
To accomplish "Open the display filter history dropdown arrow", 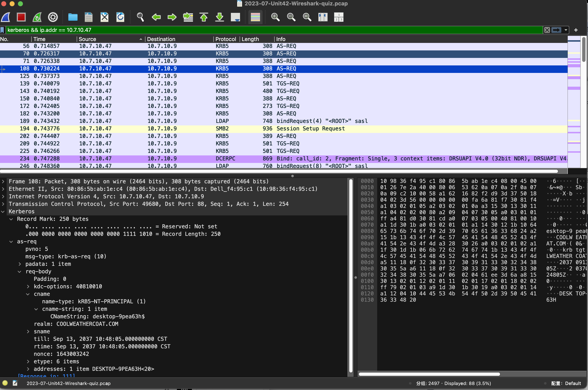I will pyautogui.click(x=566, y=30).
